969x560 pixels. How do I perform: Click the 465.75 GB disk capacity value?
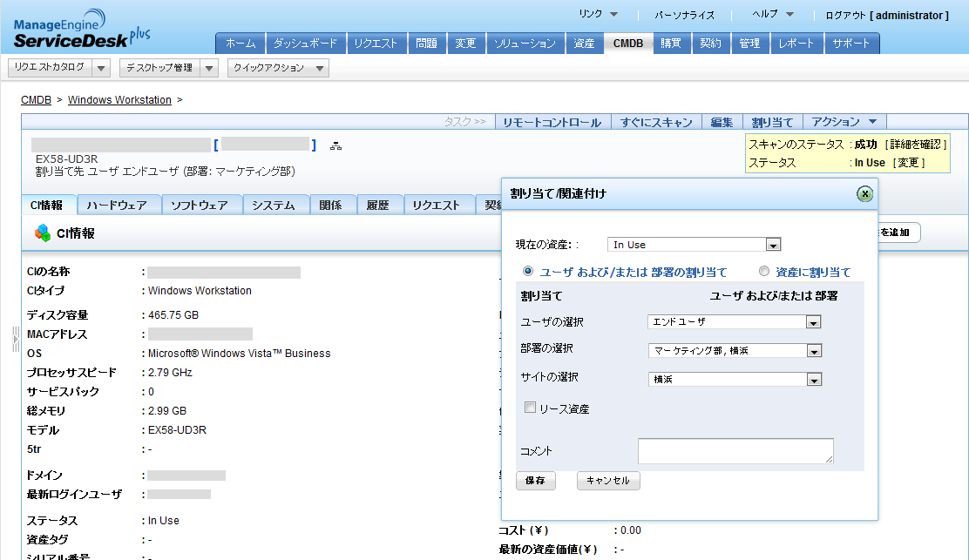[173, 315]
